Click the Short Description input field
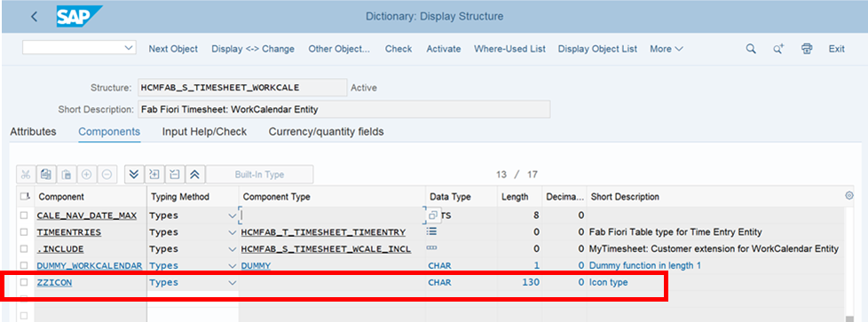 pyautogui.click(x=343, y=109)
